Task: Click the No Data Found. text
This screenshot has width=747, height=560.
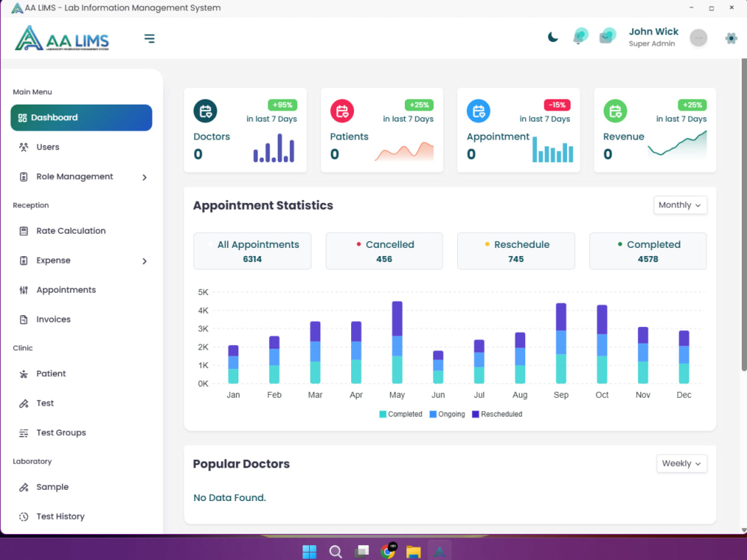Action: (x=229, y=497)
